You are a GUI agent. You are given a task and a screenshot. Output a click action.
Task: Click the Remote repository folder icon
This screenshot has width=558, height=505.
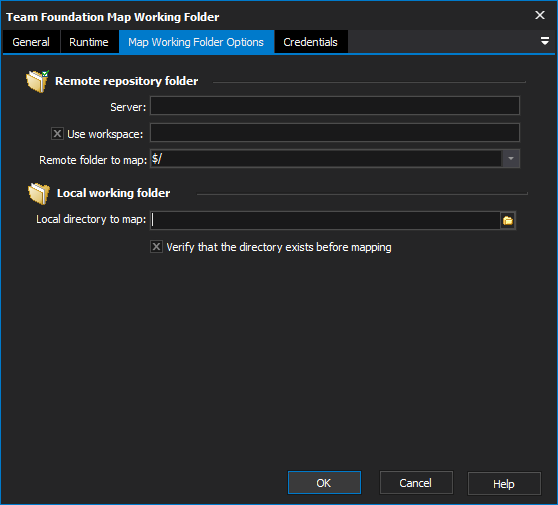point(37,81)
